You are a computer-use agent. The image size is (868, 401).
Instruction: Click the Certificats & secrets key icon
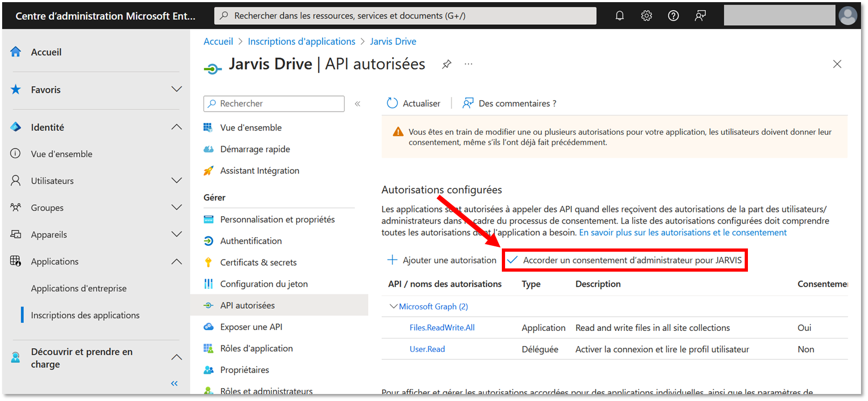click(x=208, y=262)
